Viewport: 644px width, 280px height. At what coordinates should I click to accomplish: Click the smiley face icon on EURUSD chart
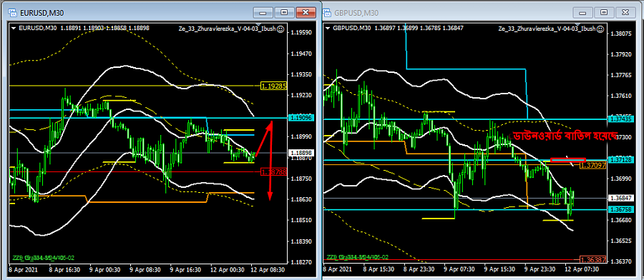coord(280,29)
